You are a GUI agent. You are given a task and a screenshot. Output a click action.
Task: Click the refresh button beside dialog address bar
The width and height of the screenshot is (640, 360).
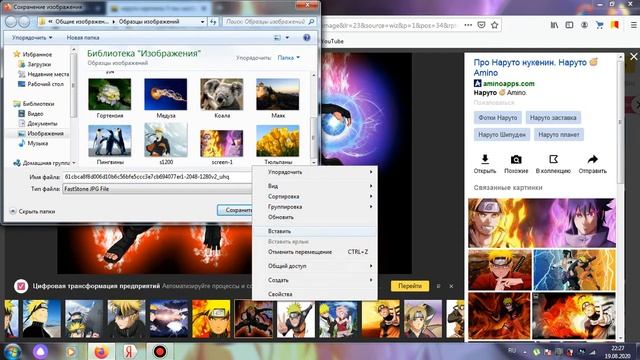tap(213, 22)
